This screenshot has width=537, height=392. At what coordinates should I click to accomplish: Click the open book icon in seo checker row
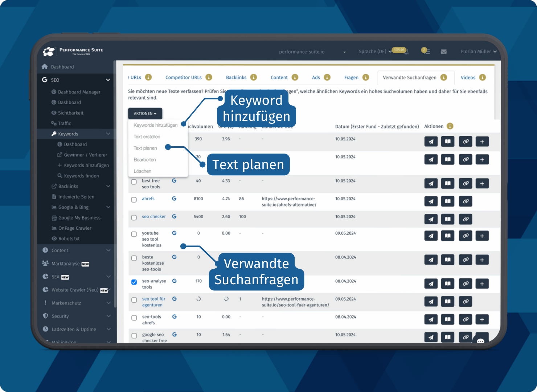pos(448,219)
